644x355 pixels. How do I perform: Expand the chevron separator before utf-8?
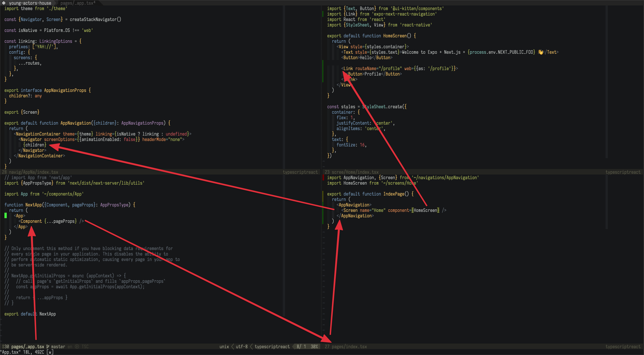click(232, 346)
